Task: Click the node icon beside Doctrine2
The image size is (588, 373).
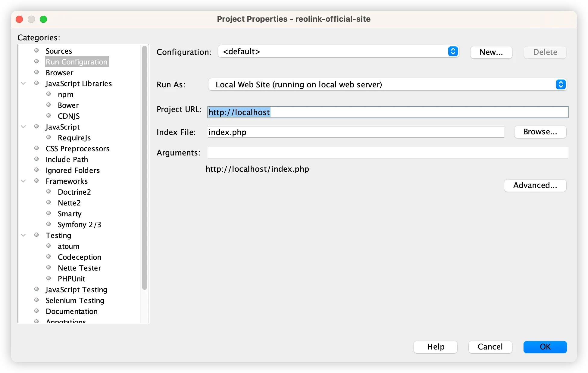Action: [48, 192]
